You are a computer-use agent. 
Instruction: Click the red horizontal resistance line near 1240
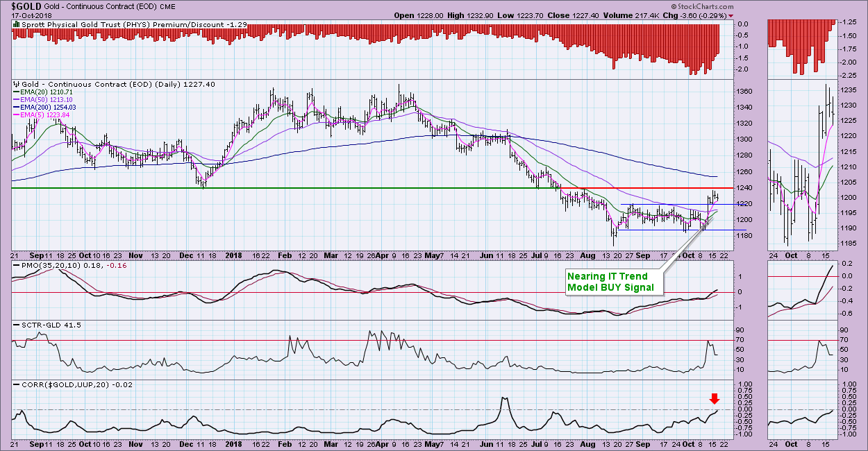pyautogui.click(x=653, y=188)
